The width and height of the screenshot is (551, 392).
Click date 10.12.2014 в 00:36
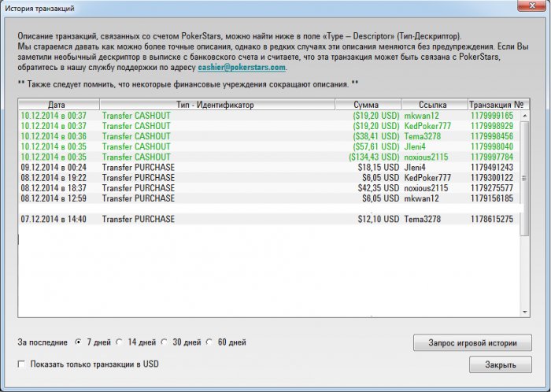click(54, 136)
